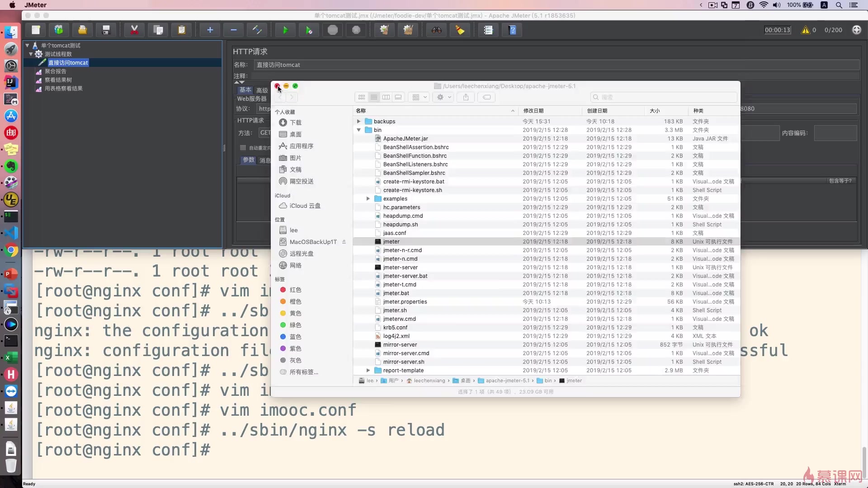
Task: Click the Cut scissors icon
Action: tap(134, 30)
